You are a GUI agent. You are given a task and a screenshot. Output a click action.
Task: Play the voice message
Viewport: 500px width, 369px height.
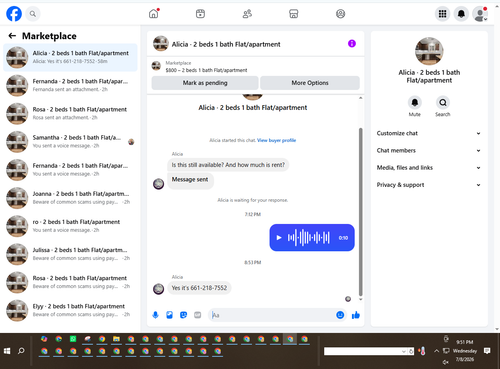(279, 238)
